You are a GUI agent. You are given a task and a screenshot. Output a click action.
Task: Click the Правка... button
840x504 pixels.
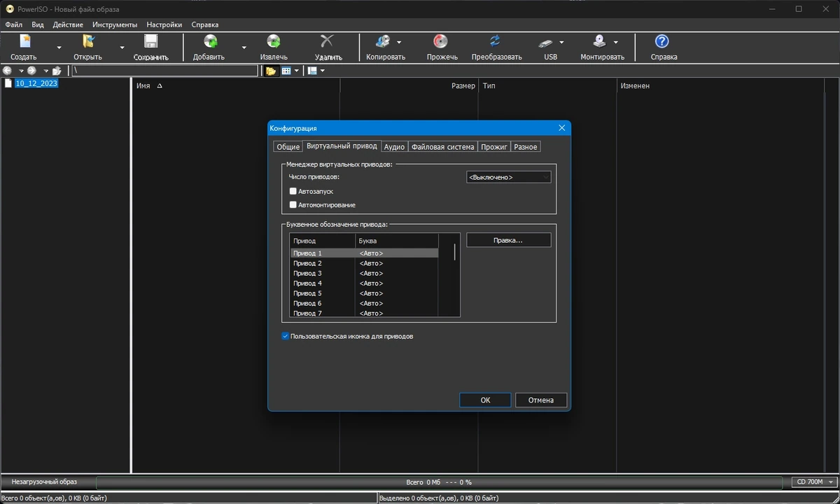coord(509,240)
